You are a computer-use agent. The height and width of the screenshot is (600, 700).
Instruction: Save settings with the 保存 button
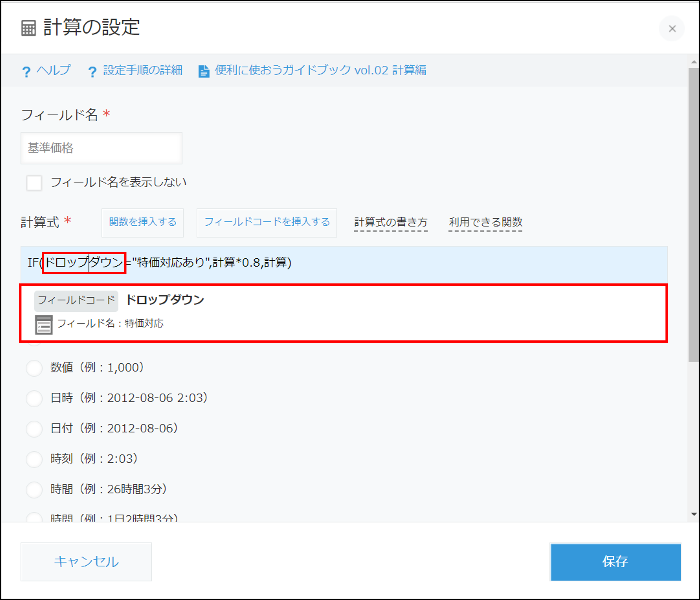point(616,562)
